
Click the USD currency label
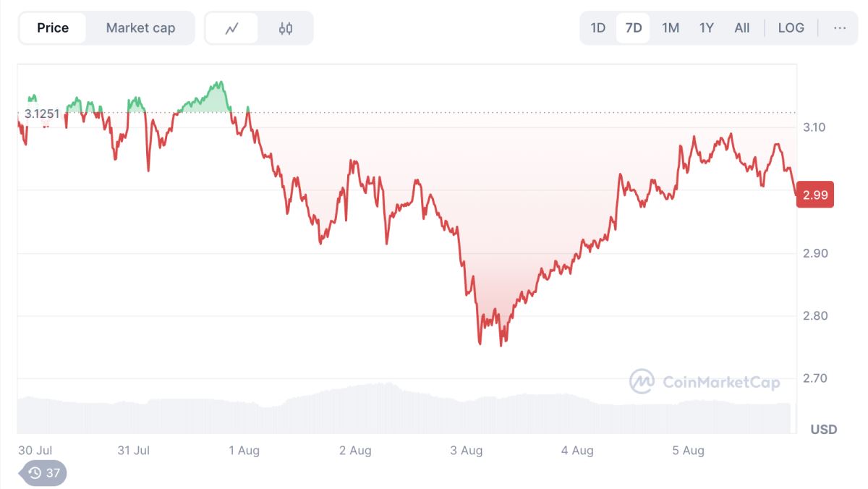[x=823, y=430]
